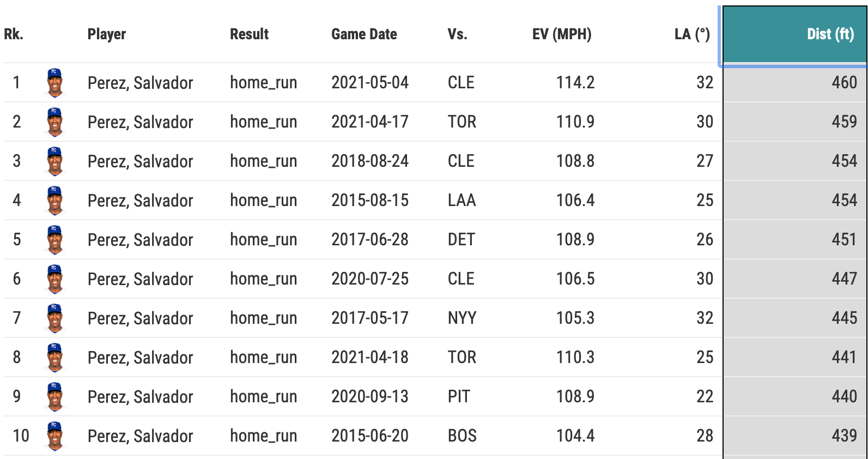Sort by LA (°) column header
The height and width of the screenshot is (459, 868).
click(691, 34)
